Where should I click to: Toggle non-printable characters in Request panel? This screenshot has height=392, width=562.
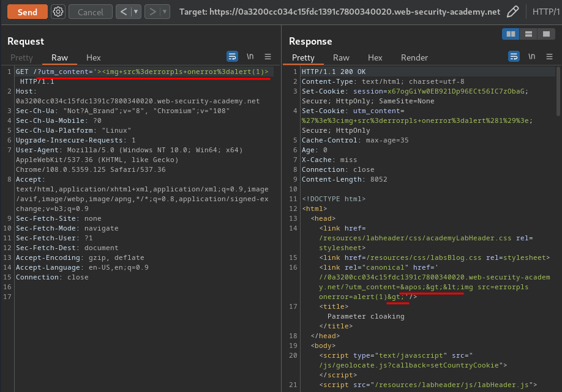250,56
